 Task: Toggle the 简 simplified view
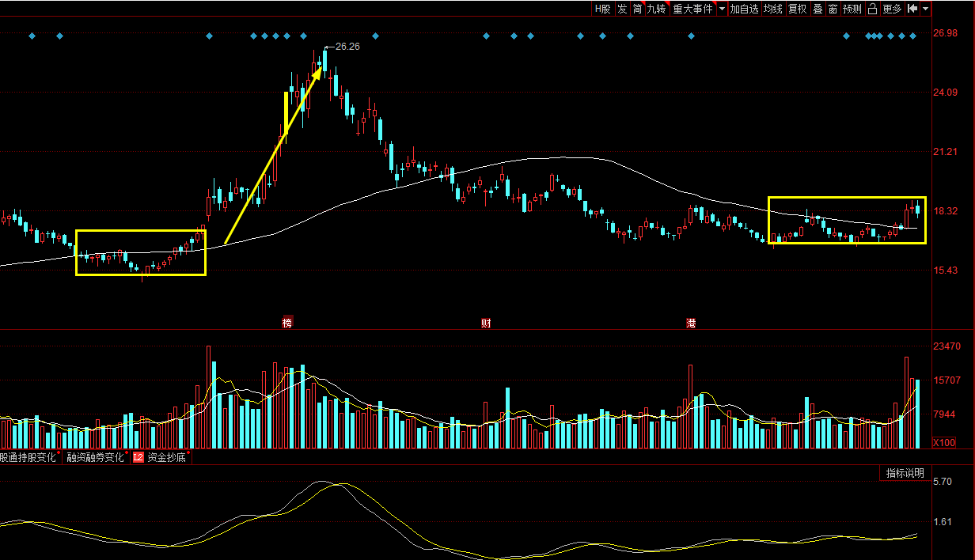click(637, 9)
